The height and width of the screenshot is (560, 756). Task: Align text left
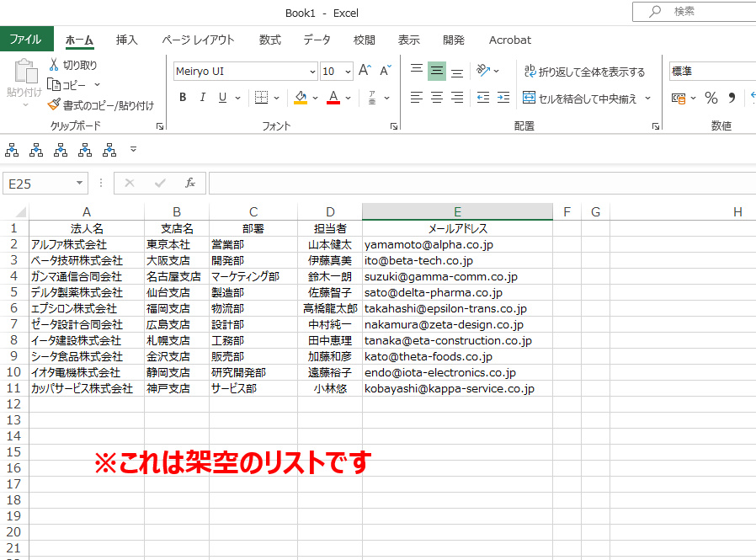417,98
